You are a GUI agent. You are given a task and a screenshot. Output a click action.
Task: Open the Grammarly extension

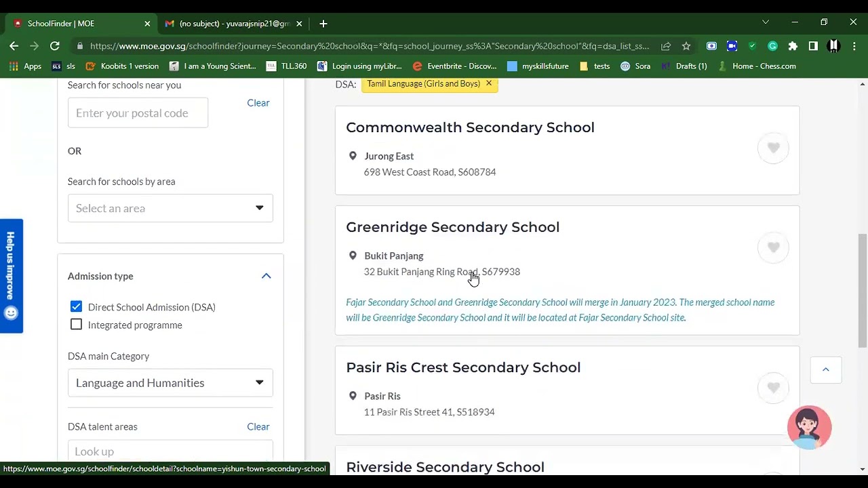pos(772,46)
